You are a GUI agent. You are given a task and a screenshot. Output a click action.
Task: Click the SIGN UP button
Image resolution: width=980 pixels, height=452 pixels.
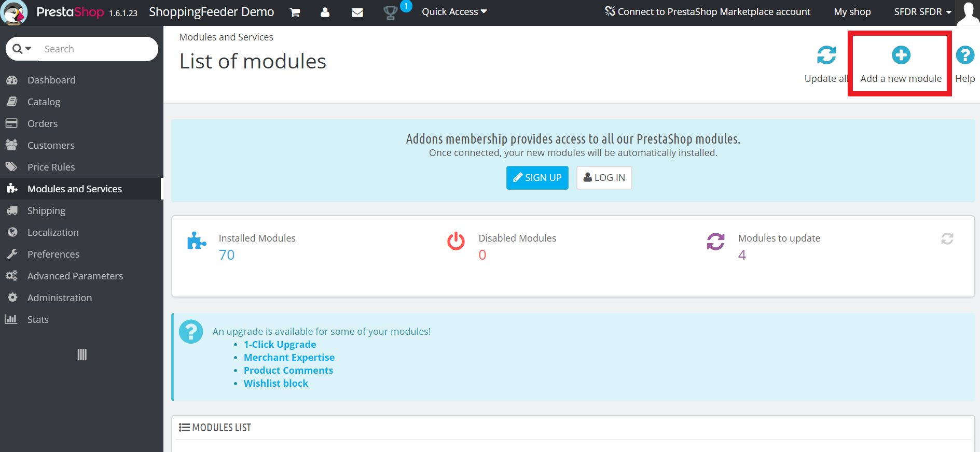[x=537, y=178]
